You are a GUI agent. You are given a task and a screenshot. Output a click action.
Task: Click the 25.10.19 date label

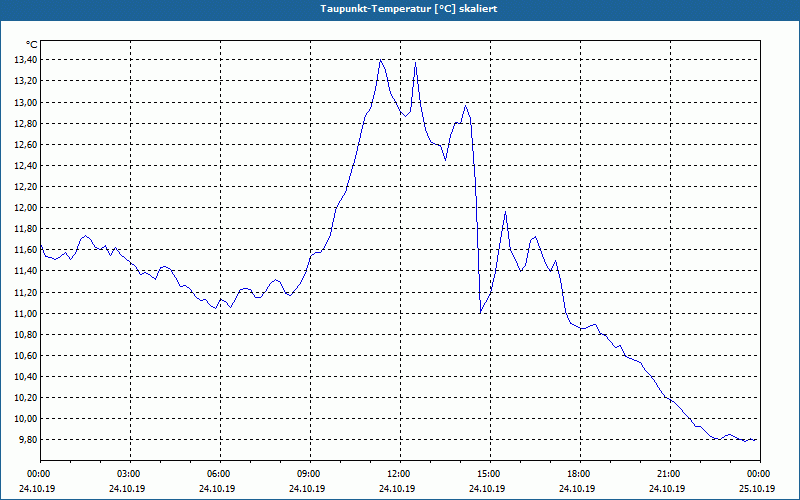pyautogui.click(x=757, y=488)
